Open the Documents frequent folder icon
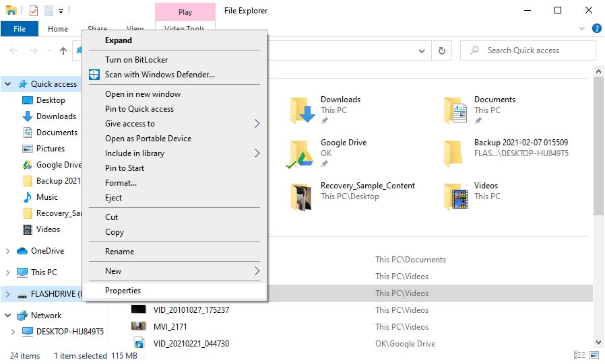 (x=455, y=110)
